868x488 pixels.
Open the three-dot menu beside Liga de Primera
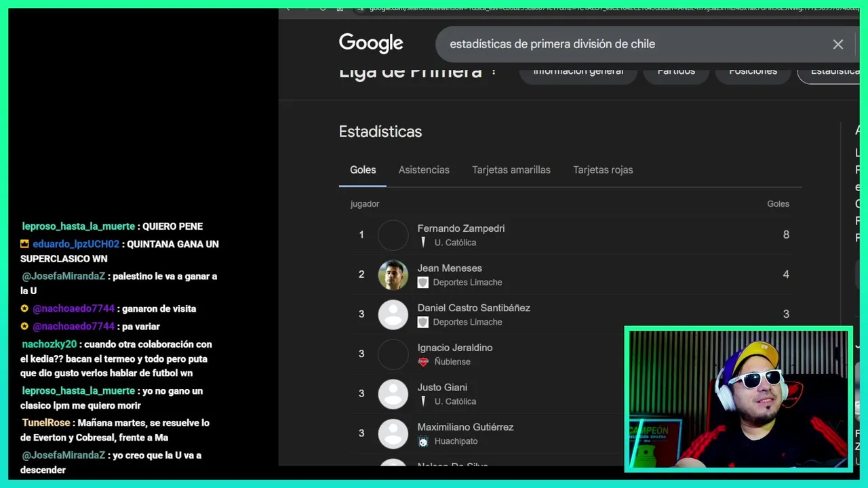(x=494, y=70)
